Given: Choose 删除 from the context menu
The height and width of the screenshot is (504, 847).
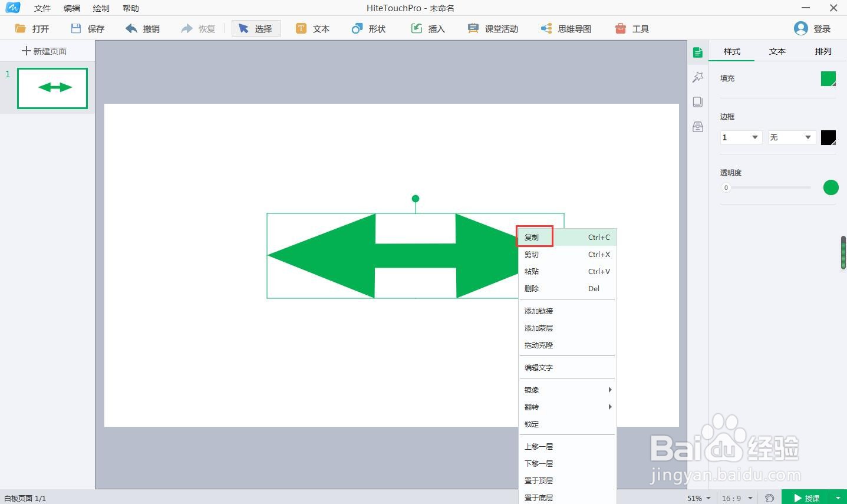Looking at the screenshot, I should click(x=568, y=288).
